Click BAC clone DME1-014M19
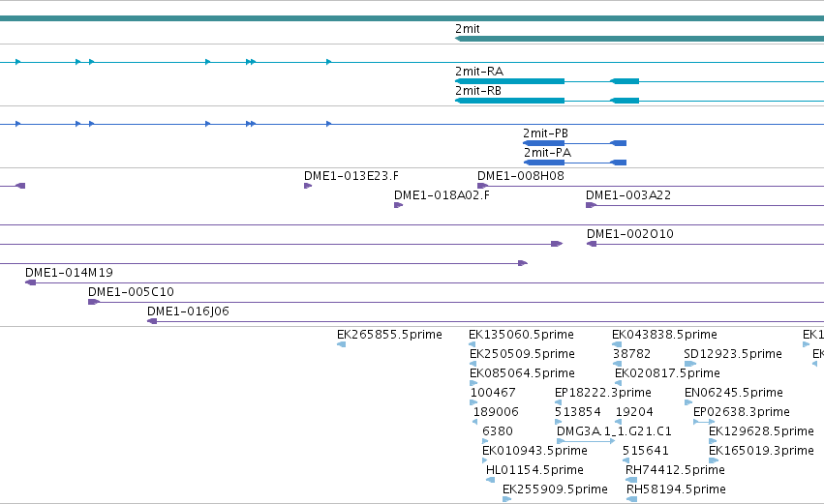824x504 pixels. click(425, 283)
